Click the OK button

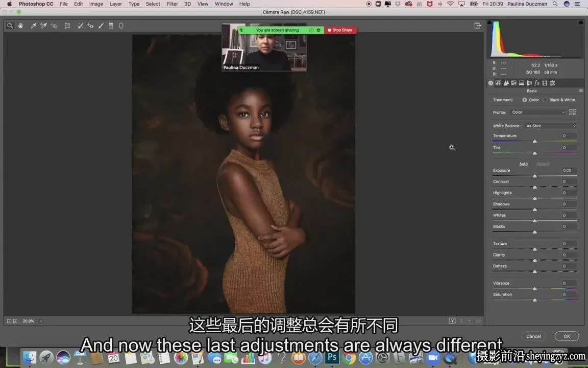(x=567, y=336)
